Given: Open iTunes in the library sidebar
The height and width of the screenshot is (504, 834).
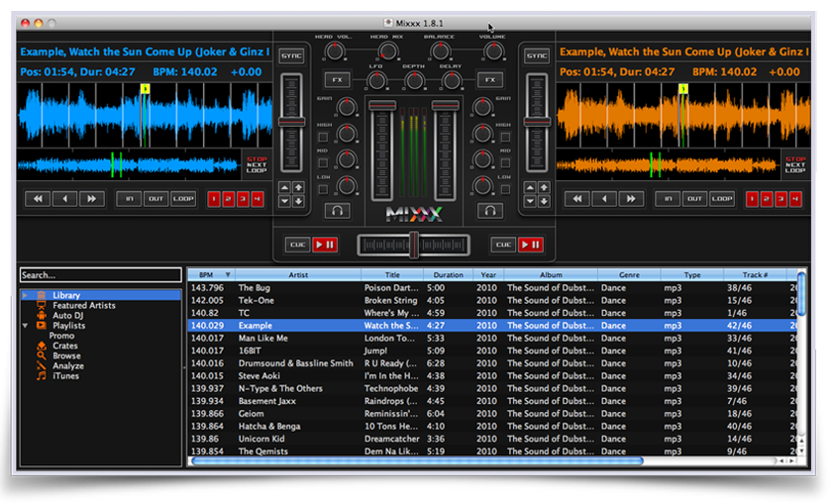Looking at the screenshot, I should click(66, 375).
